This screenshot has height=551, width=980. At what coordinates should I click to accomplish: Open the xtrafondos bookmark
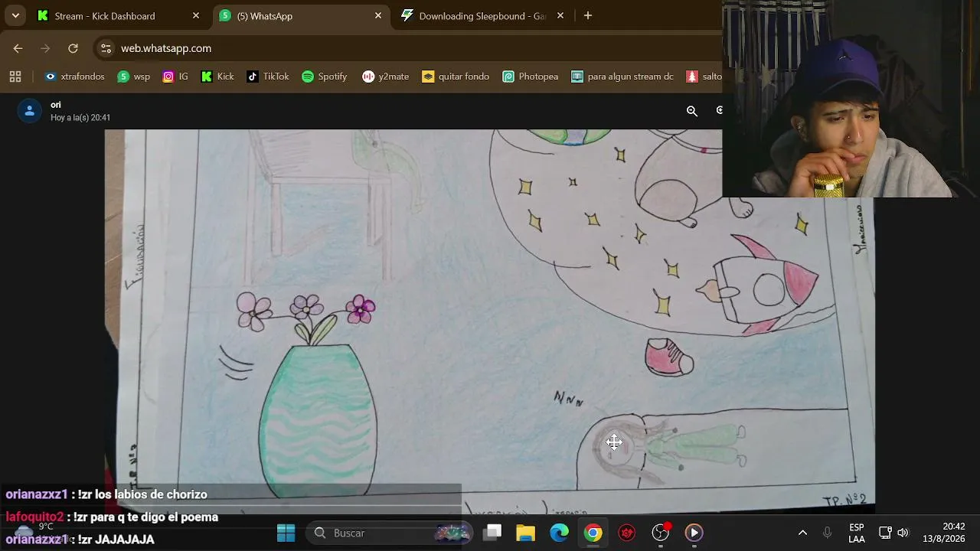pos(74,77)
